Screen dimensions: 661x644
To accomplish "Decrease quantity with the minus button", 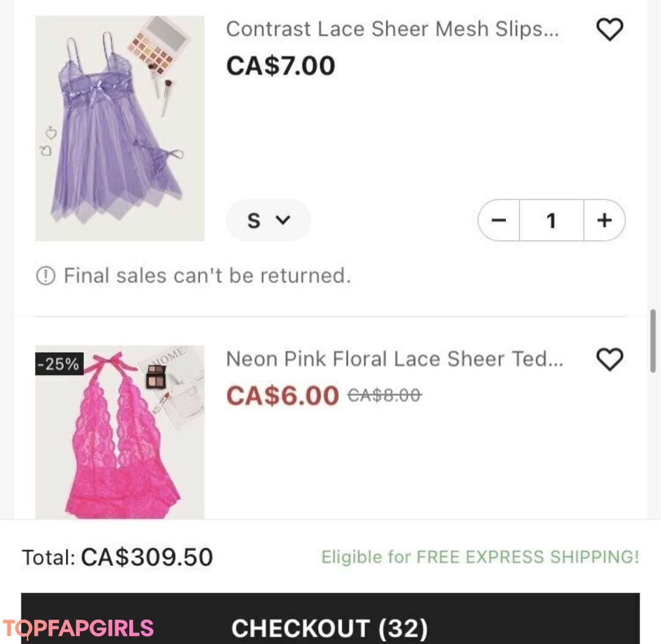I will click(x=499, y=220).
